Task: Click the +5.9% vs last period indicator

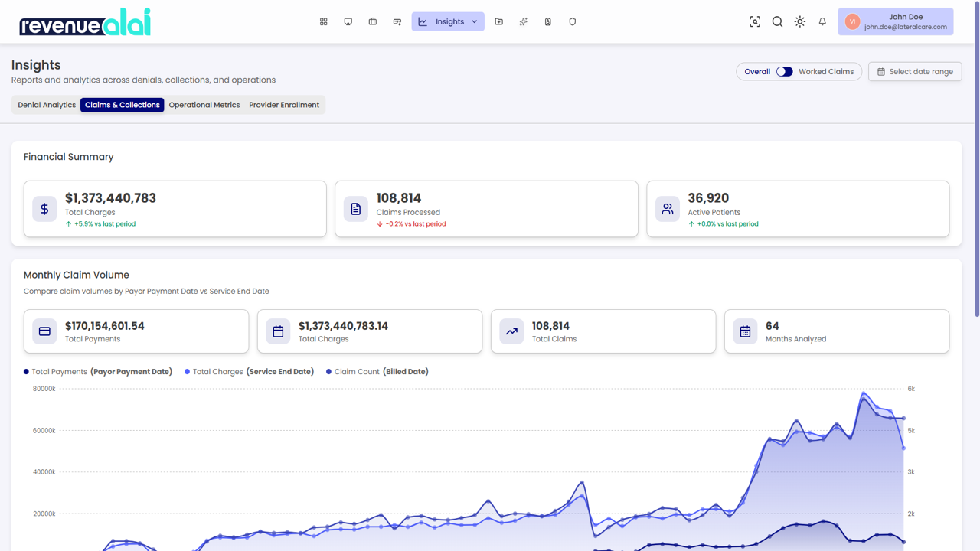Action: coord(100,224)
